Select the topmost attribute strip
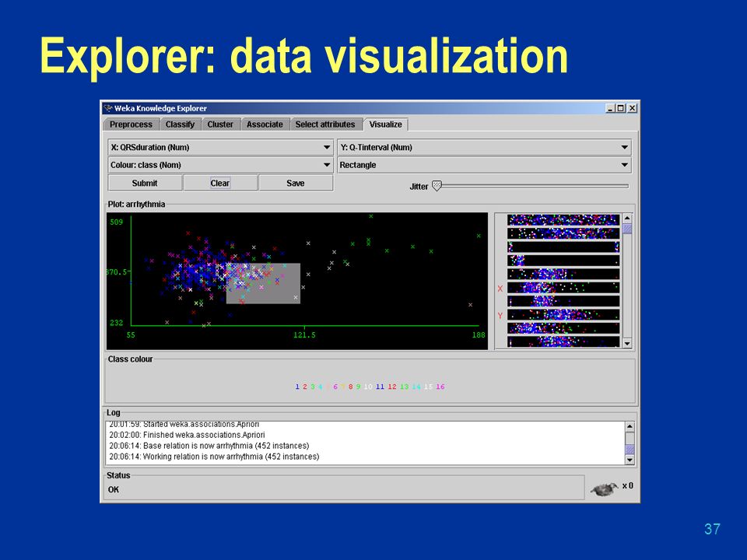This screenshot has height=560, width=747. [563, 219]
